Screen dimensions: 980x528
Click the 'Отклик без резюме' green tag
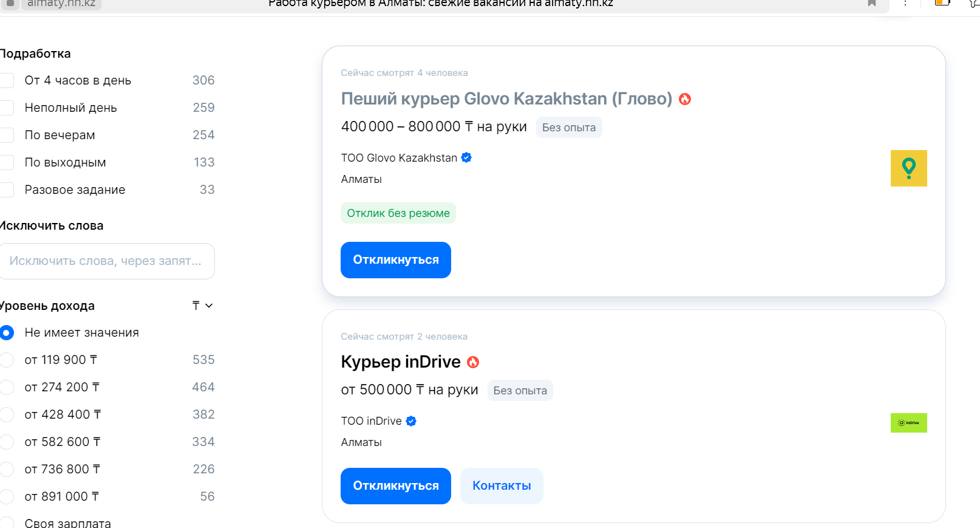coord(398,213)
